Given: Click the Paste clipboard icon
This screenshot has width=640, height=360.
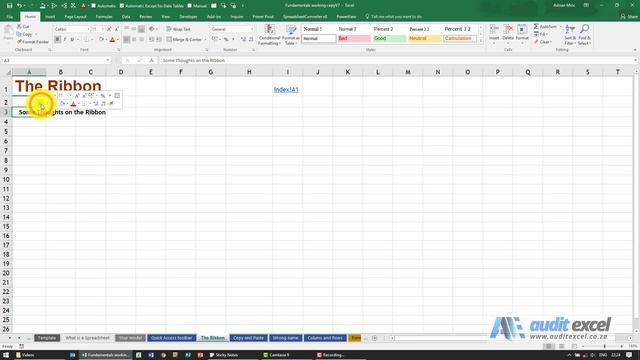Looking at the screenshot, I should 8,31.
